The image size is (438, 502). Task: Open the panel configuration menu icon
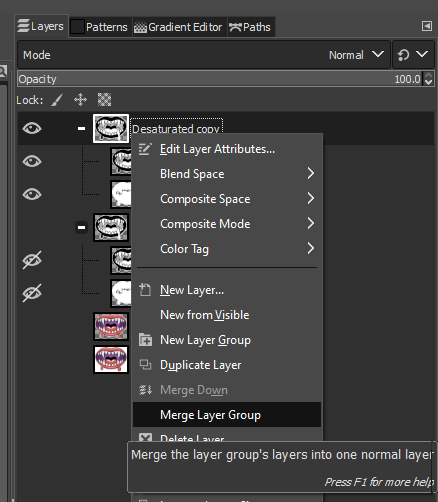(x=427, y=26)
